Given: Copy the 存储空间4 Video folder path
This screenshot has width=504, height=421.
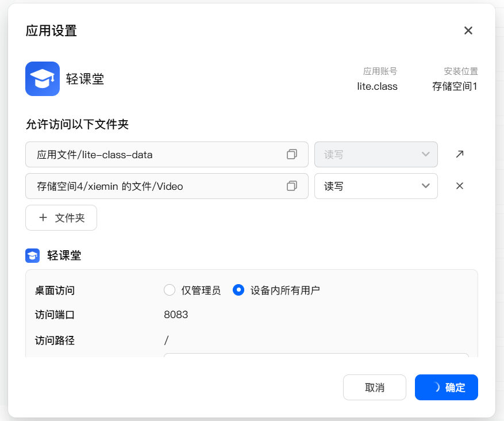Looking at the screenshot, I should 292,186.
